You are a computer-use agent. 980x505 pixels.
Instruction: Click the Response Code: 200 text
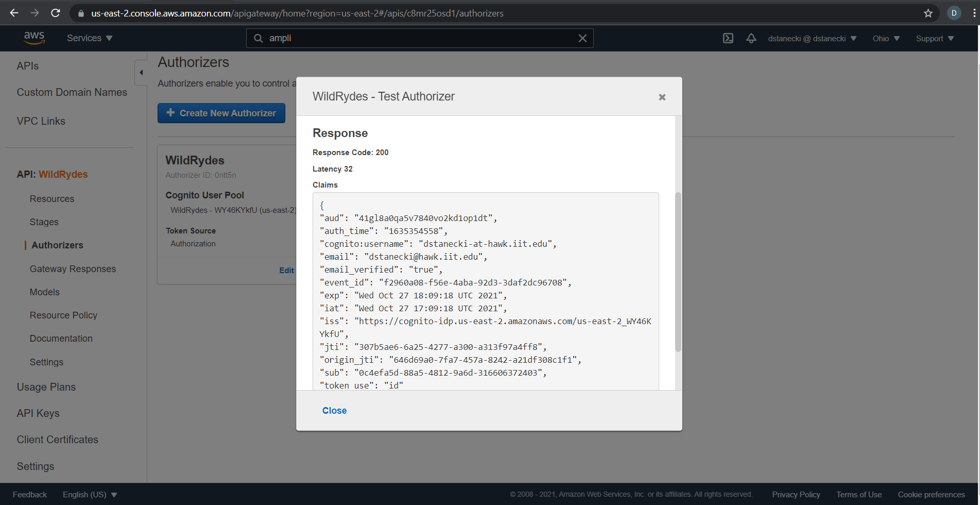350,153
